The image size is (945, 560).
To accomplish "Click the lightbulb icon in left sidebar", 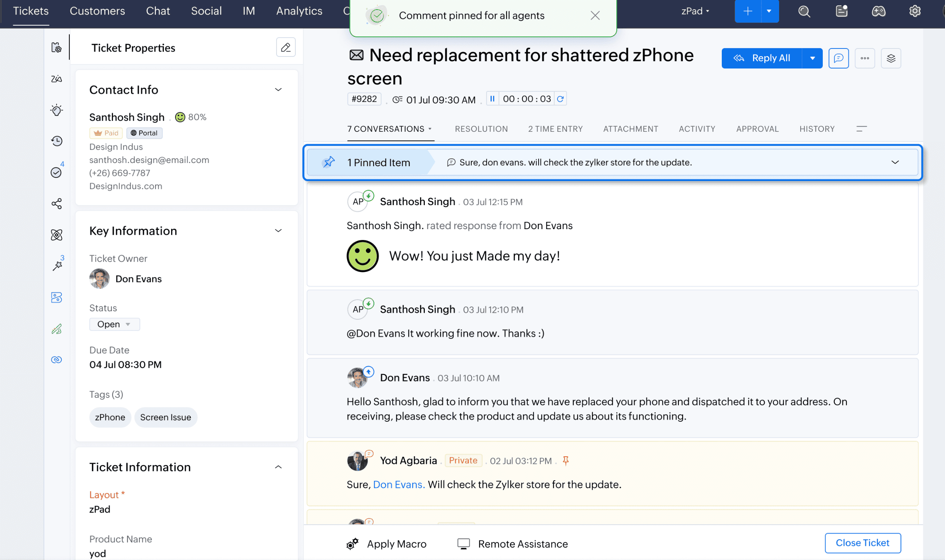I will click(57, 110).
